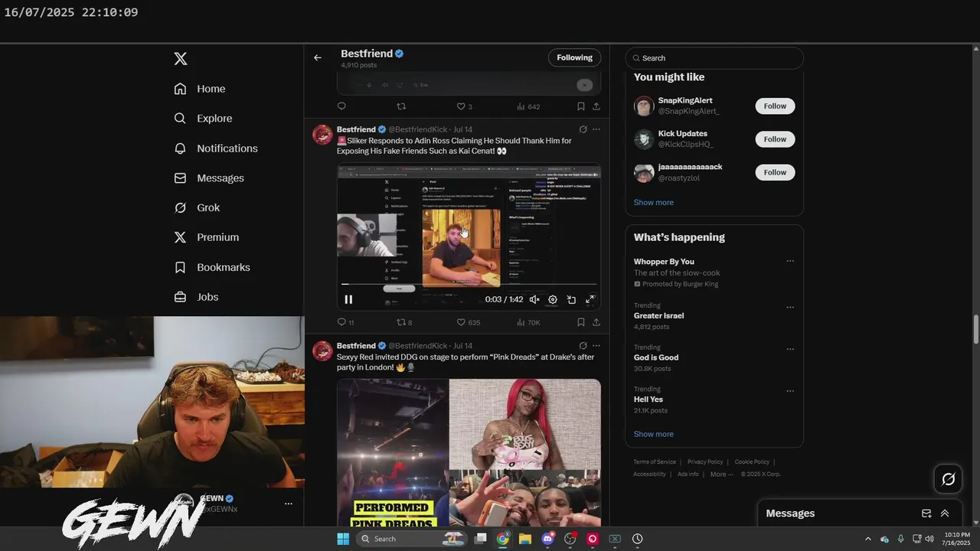Open the Explore page
This screenshot has width=980, height=551.
pyautogui.click(x=203, y=119)
